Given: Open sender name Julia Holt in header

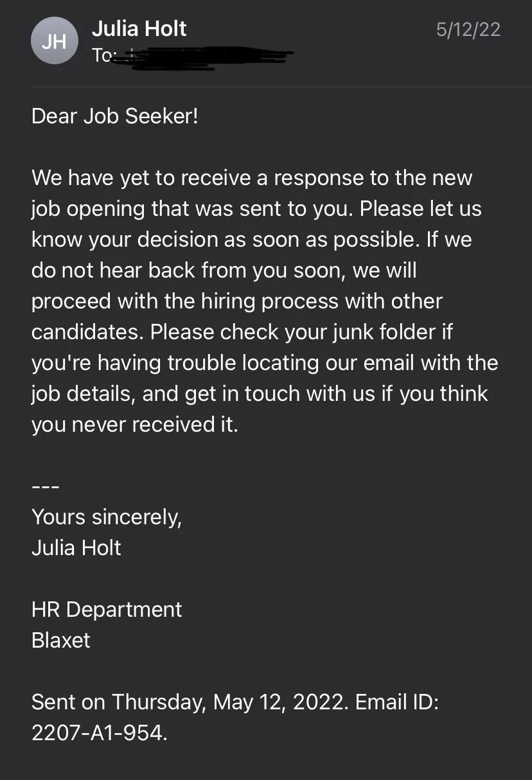Looking at the screenshot, I should point(139,28).
